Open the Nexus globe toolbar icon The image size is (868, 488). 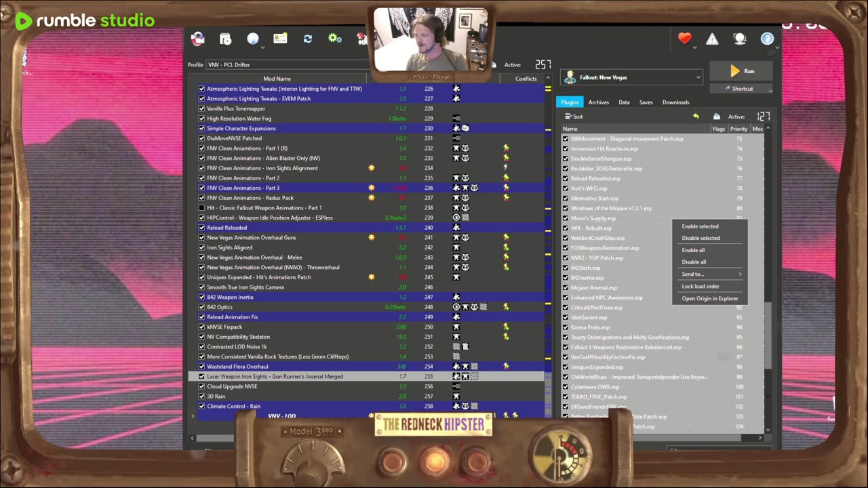[x=253, y=39]
